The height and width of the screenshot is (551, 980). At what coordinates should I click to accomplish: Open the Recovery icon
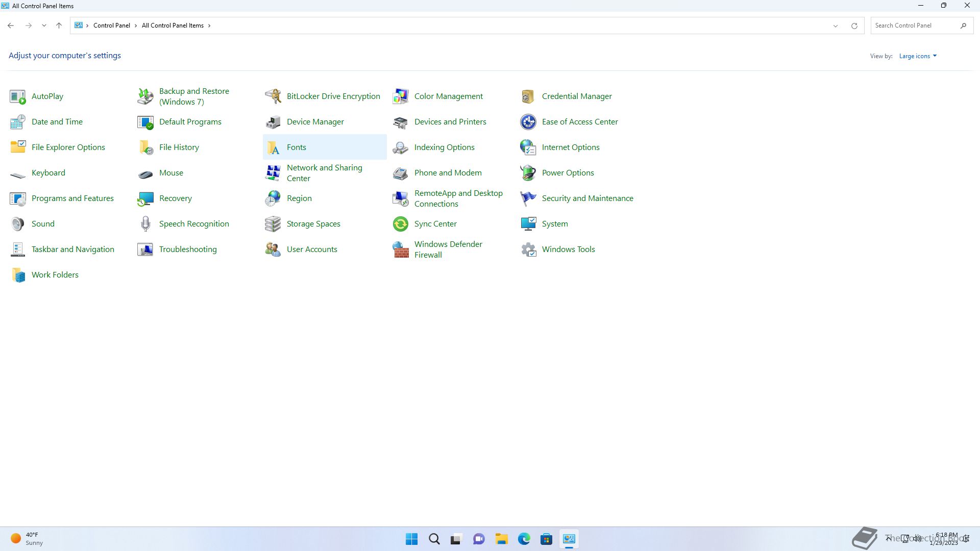point(145,198)
